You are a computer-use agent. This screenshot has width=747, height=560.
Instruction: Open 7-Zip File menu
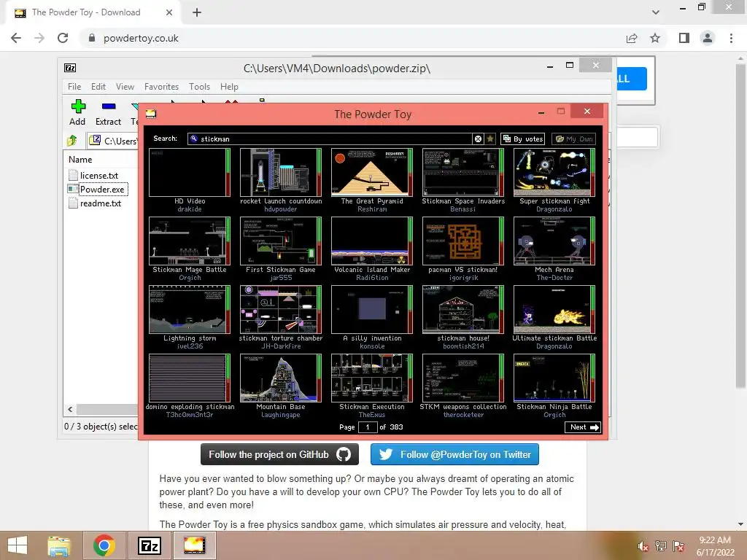pyautogui.click(x=74, y=87)
